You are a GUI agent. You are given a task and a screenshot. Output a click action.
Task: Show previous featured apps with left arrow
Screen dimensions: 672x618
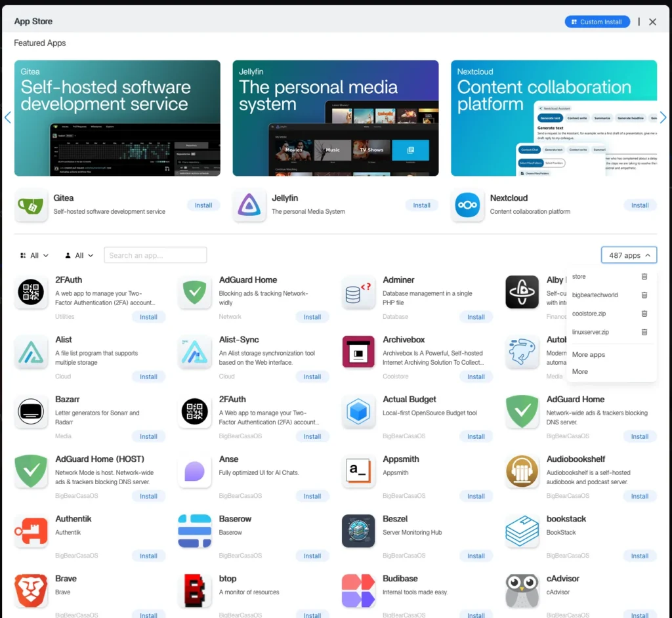[8, 117]
